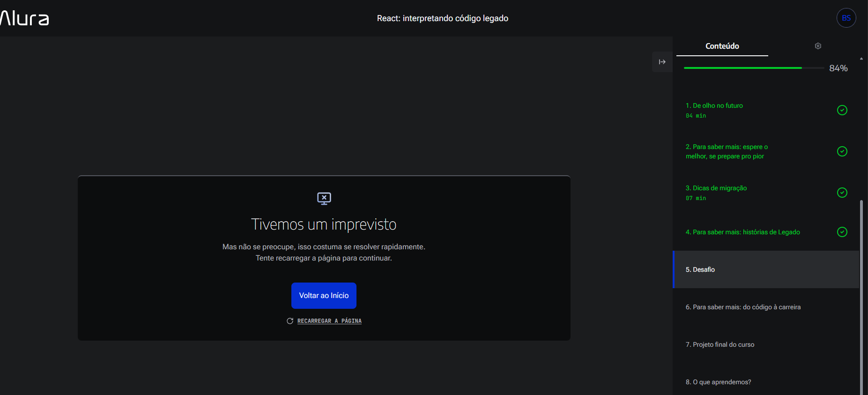
Task: Open the BS user avatar menu
Action: [846, 18]
